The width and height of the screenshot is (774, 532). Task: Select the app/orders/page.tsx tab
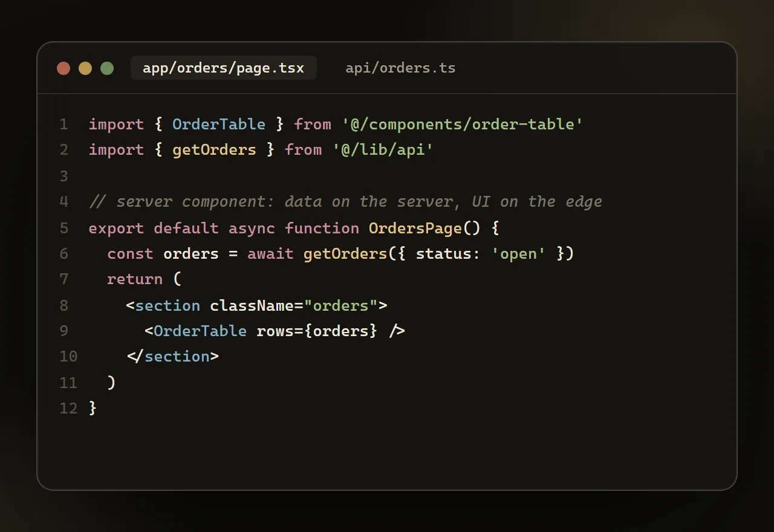(x=224, y=68)
